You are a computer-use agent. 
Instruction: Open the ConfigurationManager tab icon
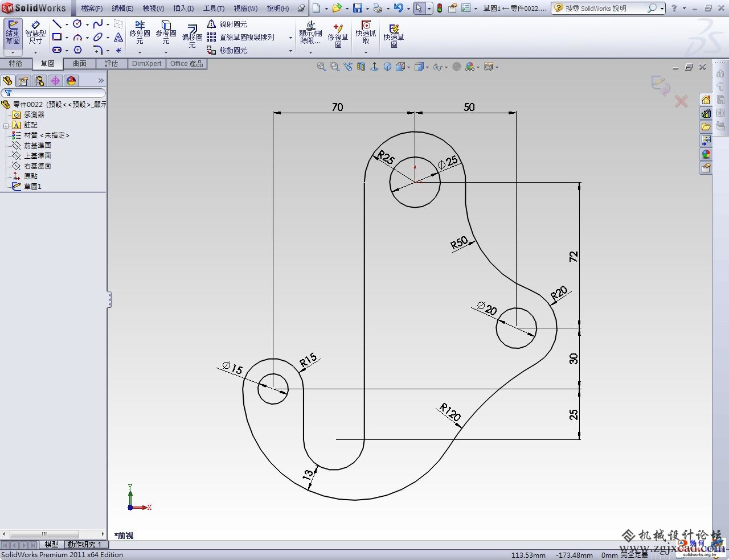tap(39, 81)
